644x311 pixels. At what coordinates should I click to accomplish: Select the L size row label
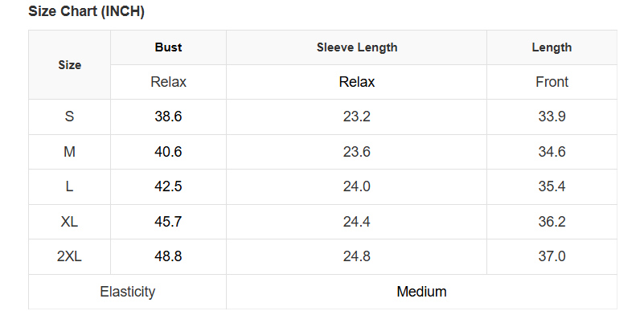[x=69, y=186]
